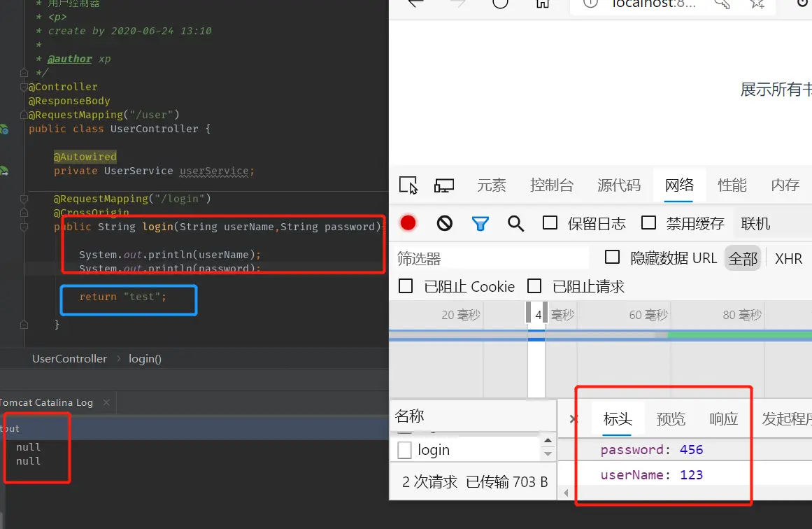Click the gutter icon beside UserController class

pos(3,129)
